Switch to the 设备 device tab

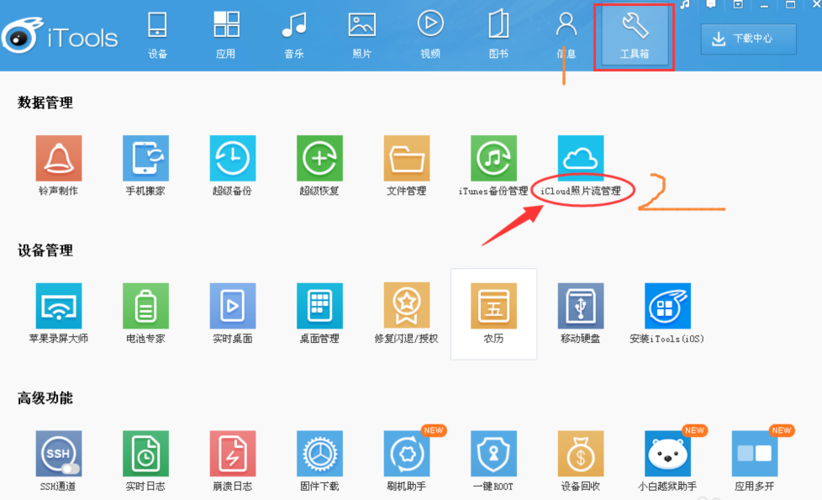click(x=157, y=35)
